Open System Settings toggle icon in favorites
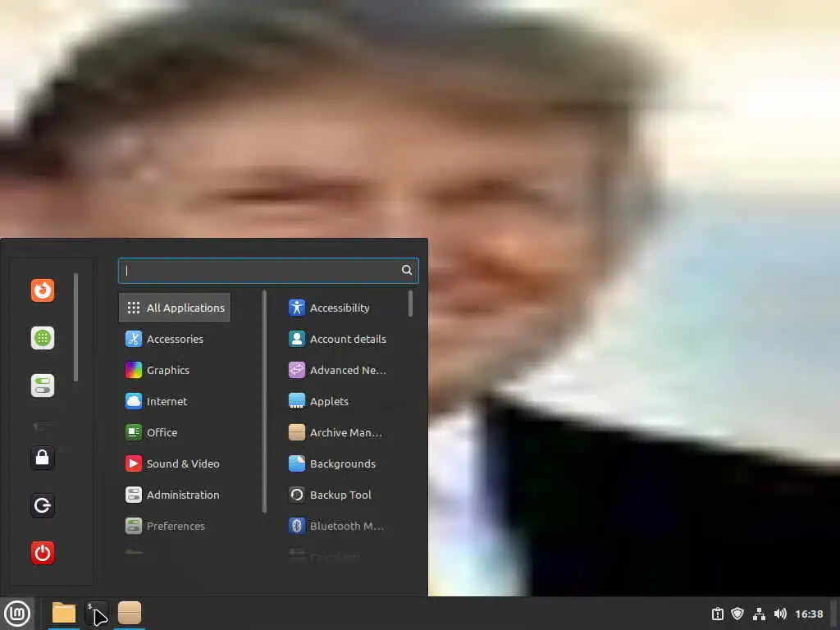This screenshot has height=630, width=840. [43, 386]
